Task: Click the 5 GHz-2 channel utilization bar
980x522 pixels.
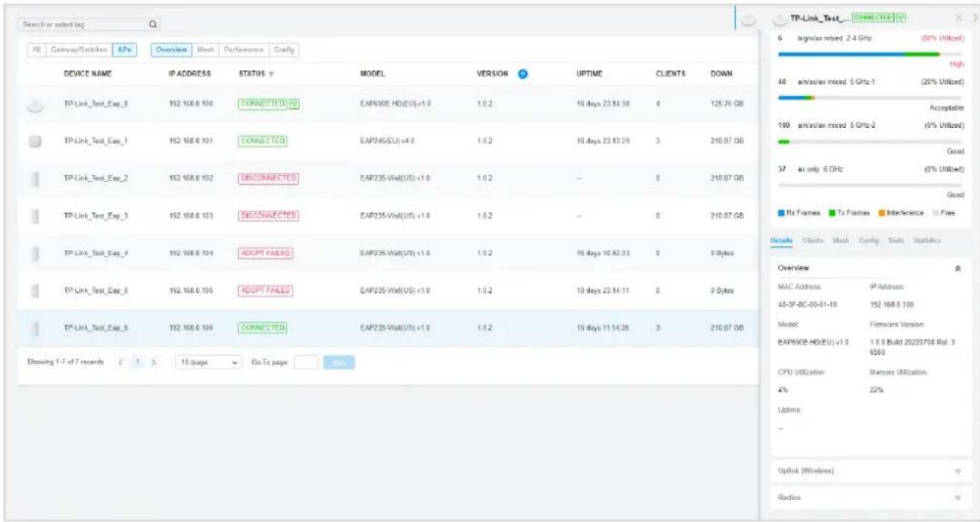Action: pos(871,140)
